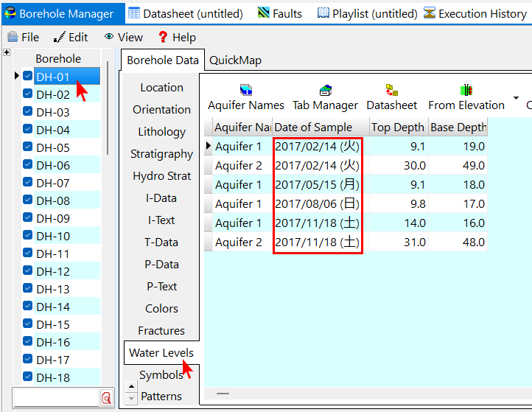The image size is (532, 412).
Task: Click the Datasheet toolbar icon under Water Levels
Action: (391, 91)
